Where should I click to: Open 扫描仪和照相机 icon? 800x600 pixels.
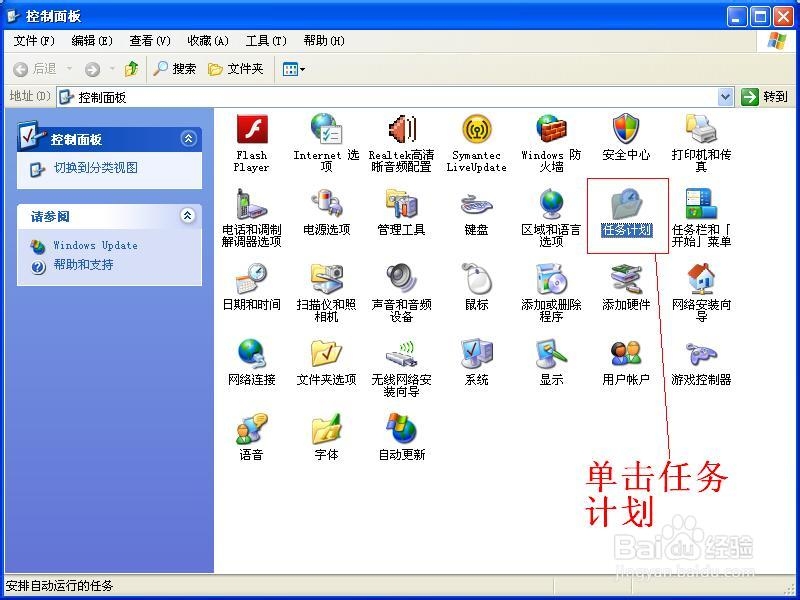click(327, 279)
